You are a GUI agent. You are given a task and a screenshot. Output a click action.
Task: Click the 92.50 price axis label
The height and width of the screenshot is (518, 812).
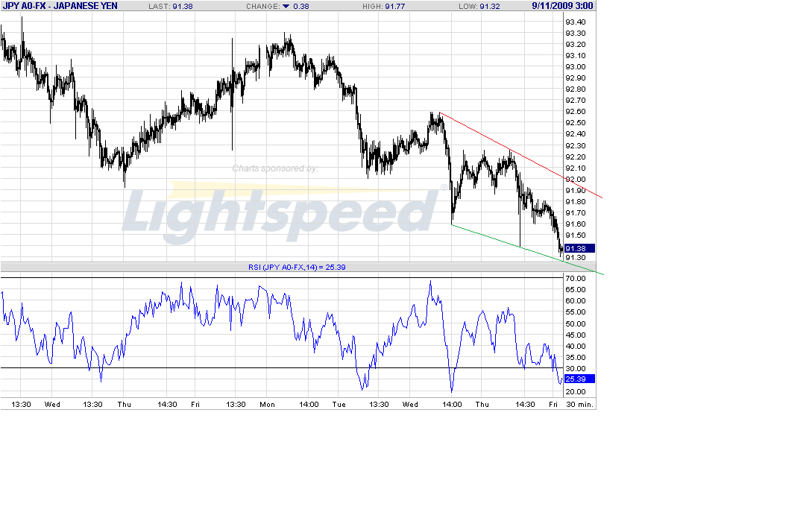tap(576, 123)
